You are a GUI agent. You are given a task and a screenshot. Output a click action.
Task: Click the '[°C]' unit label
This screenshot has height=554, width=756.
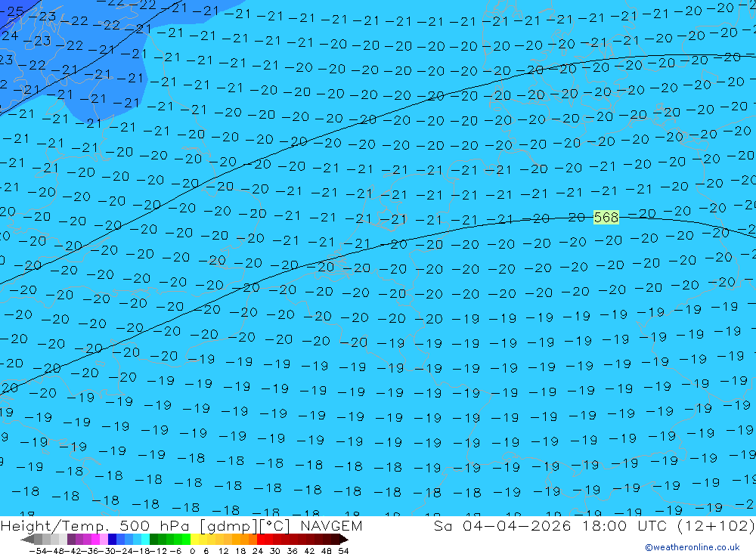pyautogui.click(x=275, y=526)
